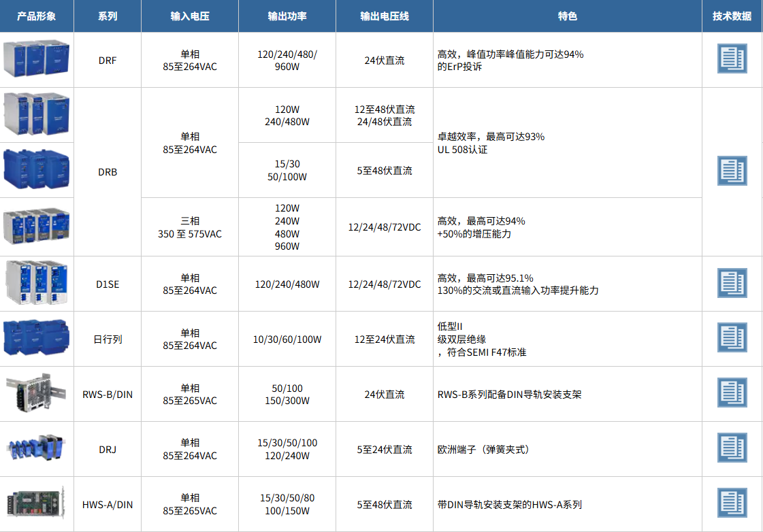Open the RWS-B/DIN technical data icon
The image size is (763, 532).
click(x=732, y=393)
